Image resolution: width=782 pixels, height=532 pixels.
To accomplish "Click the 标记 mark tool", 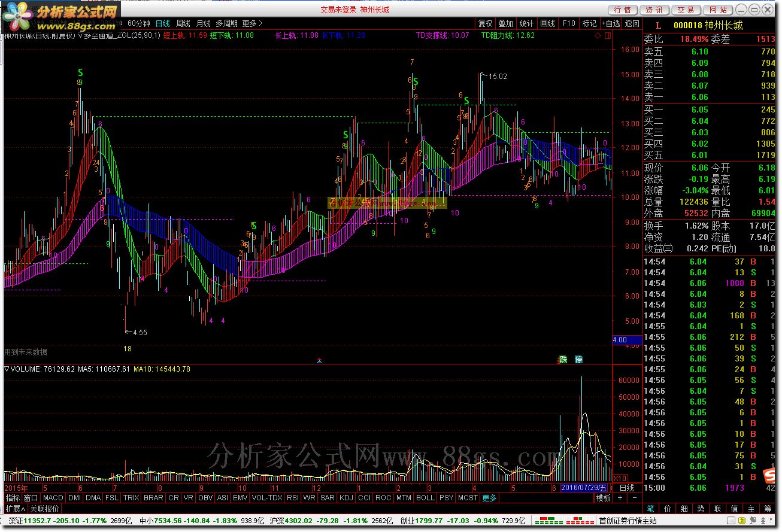I will [590, 23].
